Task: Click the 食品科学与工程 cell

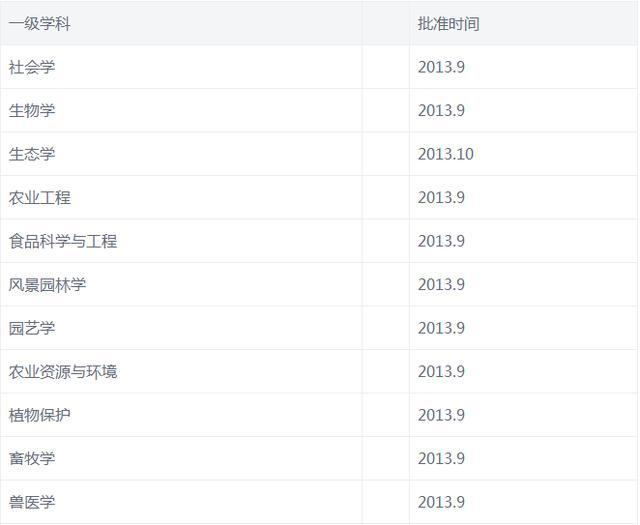Action: [x=63, y=241]
